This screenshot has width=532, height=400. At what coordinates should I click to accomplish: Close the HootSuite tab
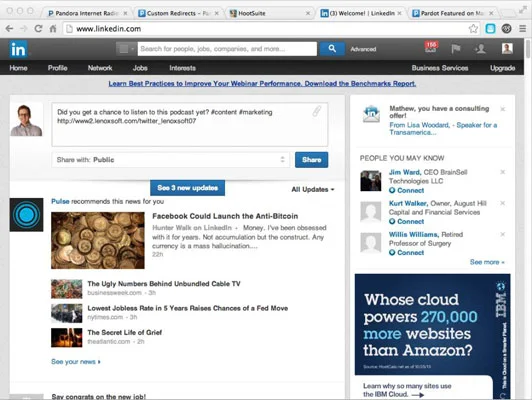(x=308, y=13)
